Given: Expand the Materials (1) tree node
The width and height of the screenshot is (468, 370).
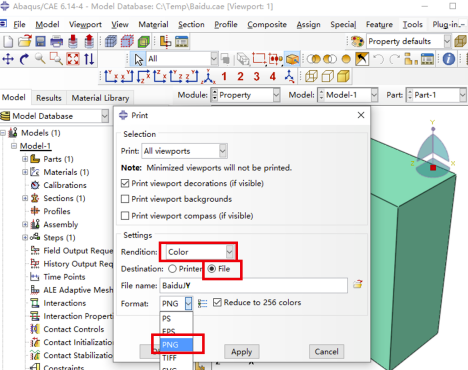Looking at the screenshot, I should [25, 172].
